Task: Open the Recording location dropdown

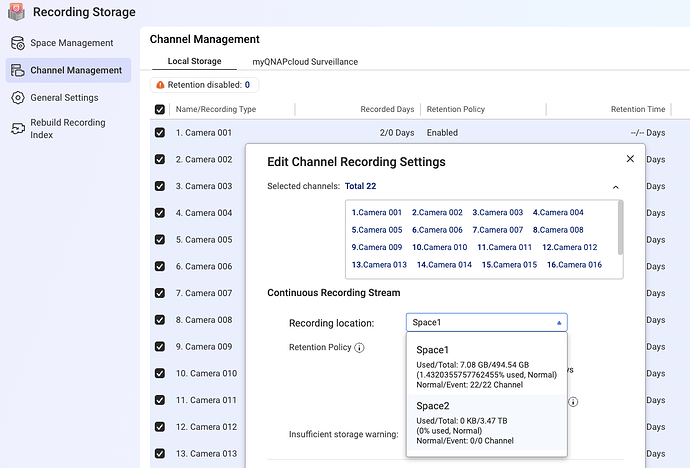Action: 486,323
